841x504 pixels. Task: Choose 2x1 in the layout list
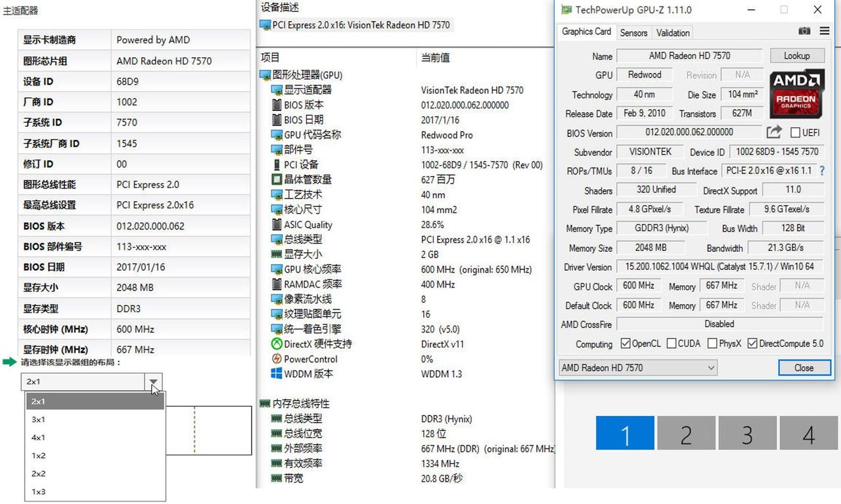(95, 401)
